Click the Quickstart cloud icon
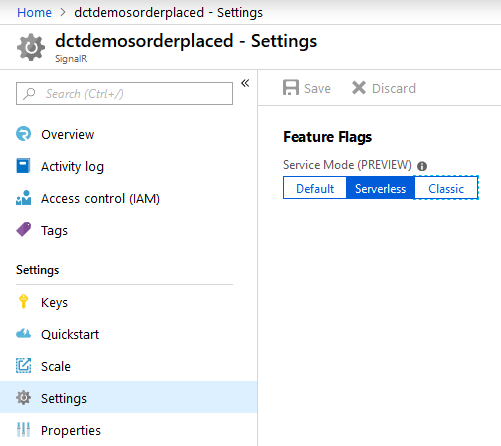Viewport: 501px width, 446px height. point(23,334)
